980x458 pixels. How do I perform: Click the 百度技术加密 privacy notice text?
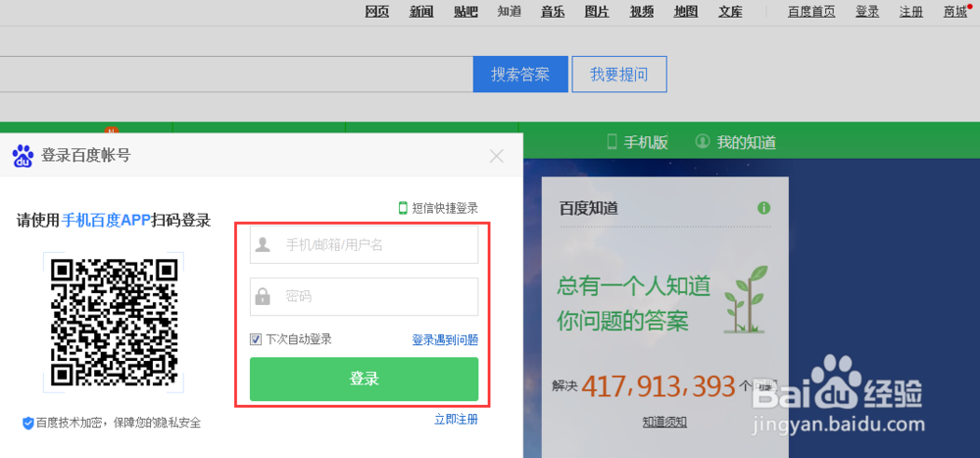119,423
